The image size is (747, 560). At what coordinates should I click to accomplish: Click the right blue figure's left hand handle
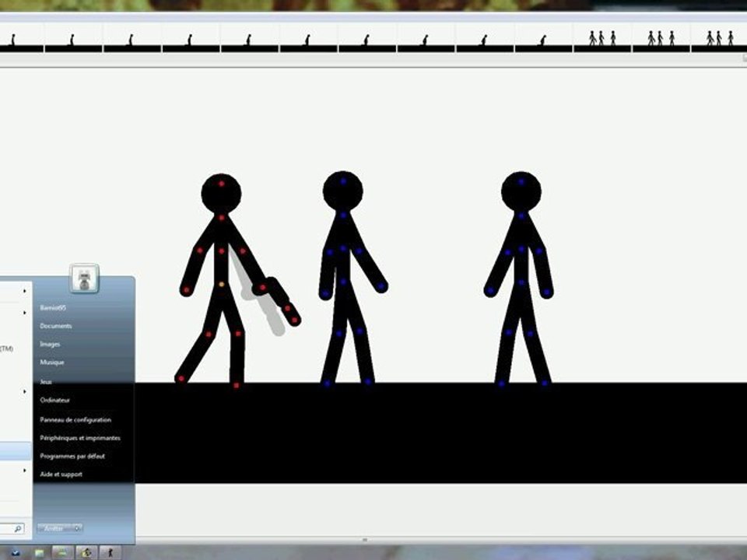pos(490,290)
